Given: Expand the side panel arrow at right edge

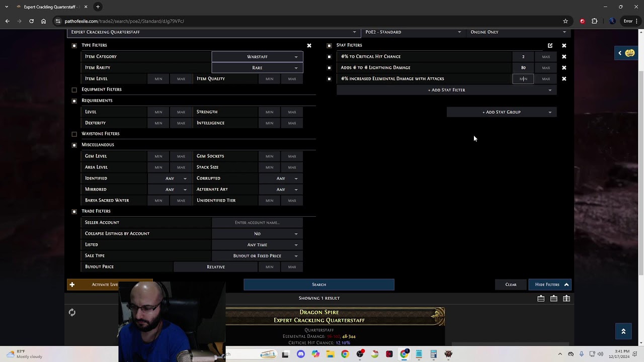Looking at the screenshot, I should point(620,53).
